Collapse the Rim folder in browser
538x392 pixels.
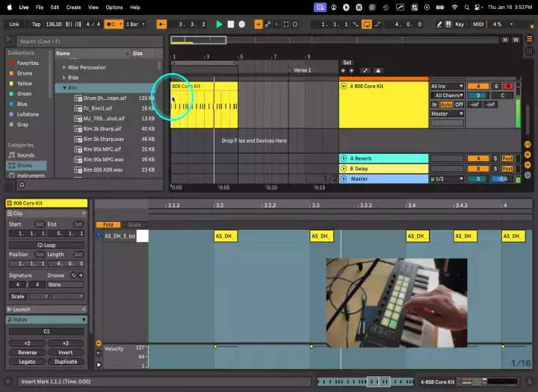pyautogui.click(x=65, y=88)
